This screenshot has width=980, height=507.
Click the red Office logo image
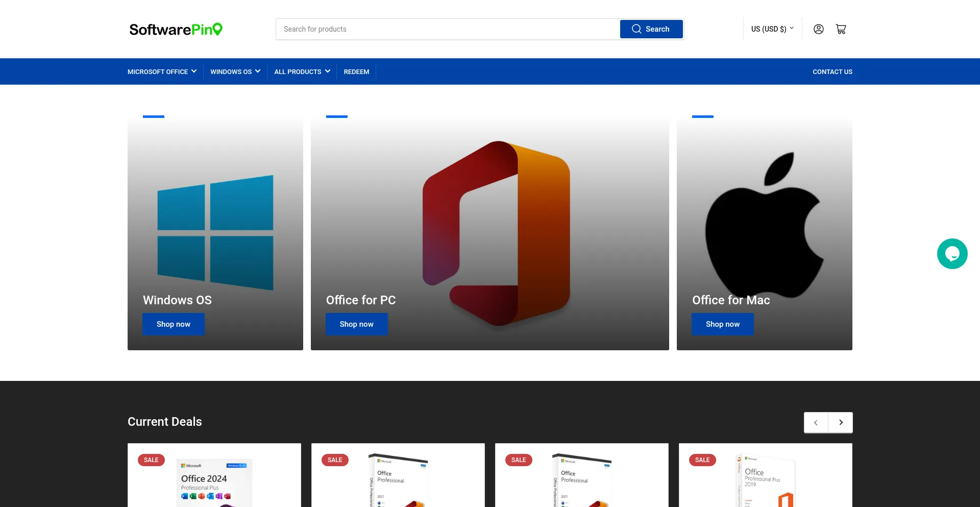pos(496,232)
